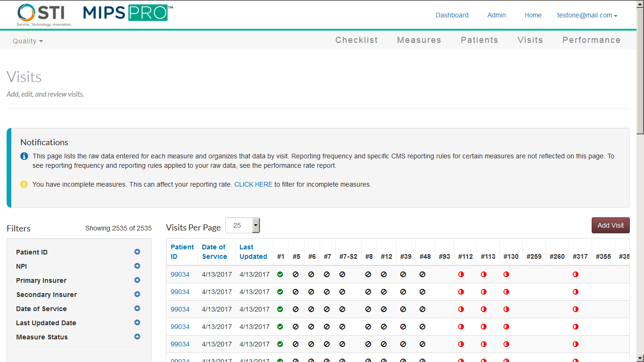Go to the Performance tab
Image resolution: width=644 pixels, height=362 pixels.
591,40
